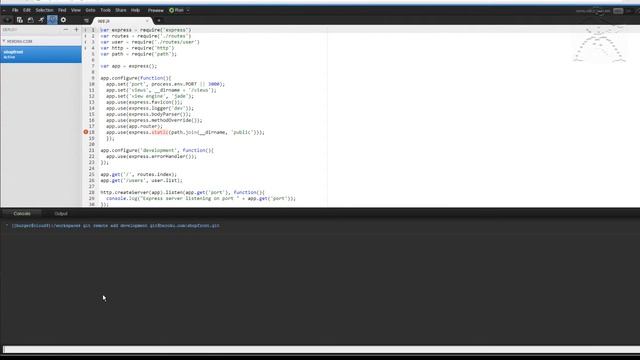This screenshot has width=640, height=360.
Task: Click the git remote add command line
Action: (115, 225)
